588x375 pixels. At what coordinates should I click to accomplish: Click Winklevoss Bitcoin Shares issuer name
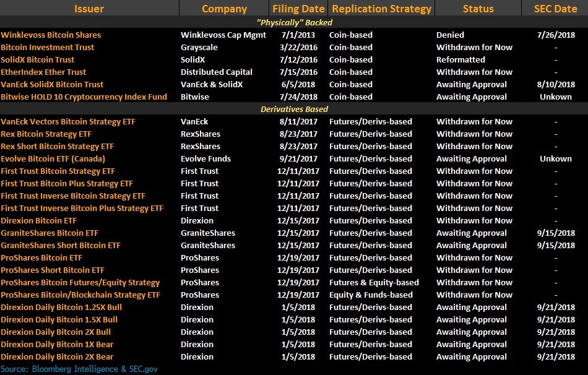pyautogui.click(x=51, y=35)
